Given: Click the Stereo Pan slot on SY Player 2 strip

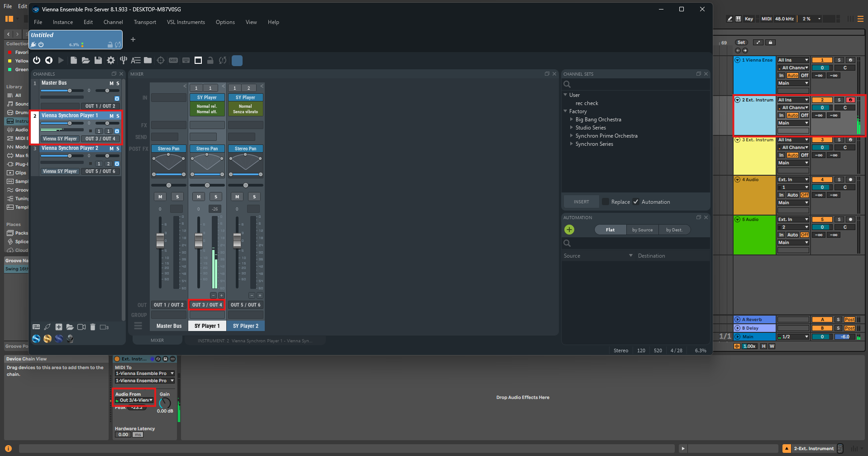Looking at the screenshot, I should [246, 149].
